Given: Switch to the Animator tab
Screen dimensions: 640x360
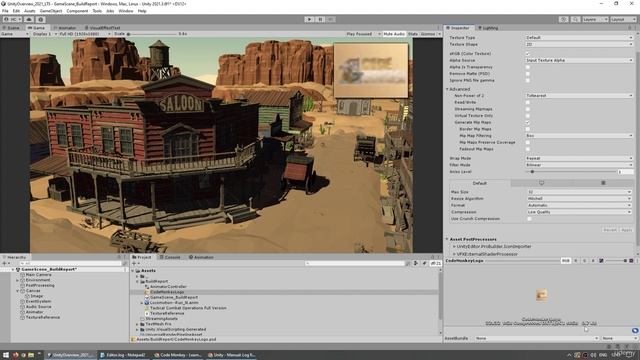Looking at the screenshot, I should point(65,28).
